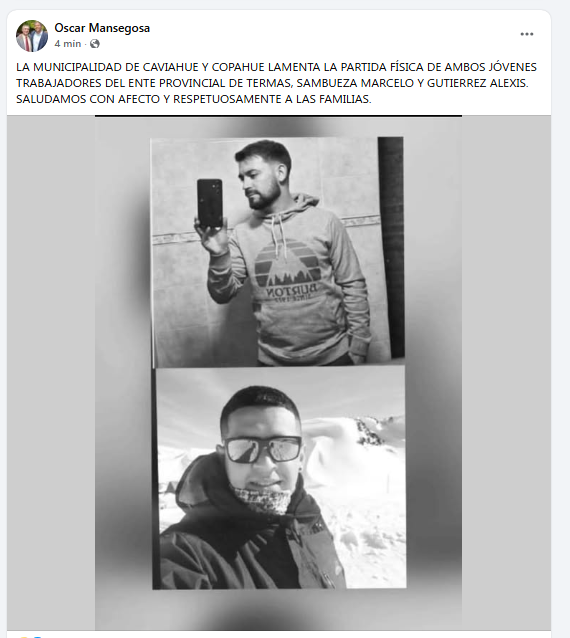Click the mirror selfie photo with Burton hoodie
This screenshot has height=638, width=570.
[277, 252]
